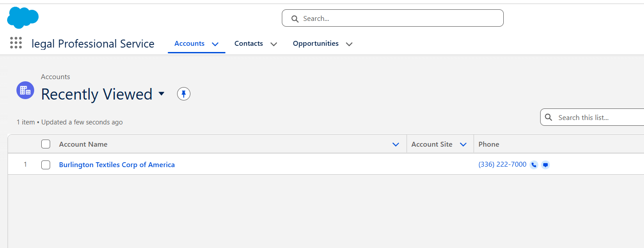Click the '1 item • Updated a few seconds ago' status
The image size is (644, 248).
click(x=70, y=122)
